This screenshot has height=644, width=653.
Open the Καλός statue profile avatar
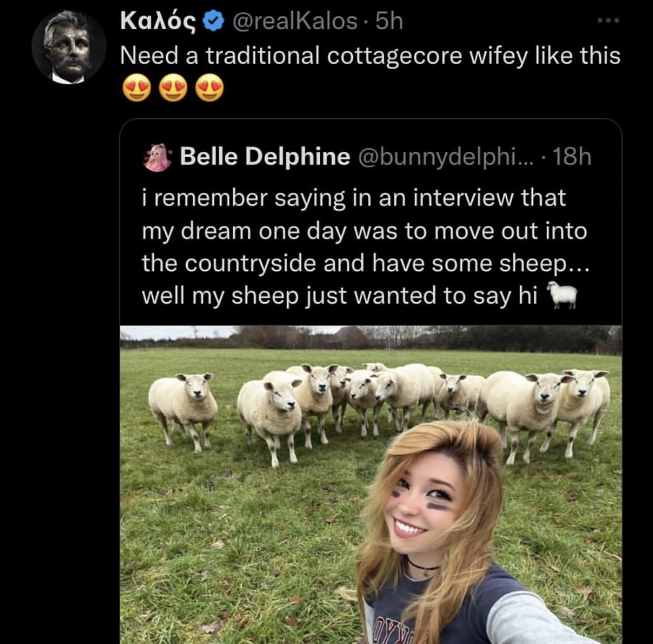coord(68,47)
